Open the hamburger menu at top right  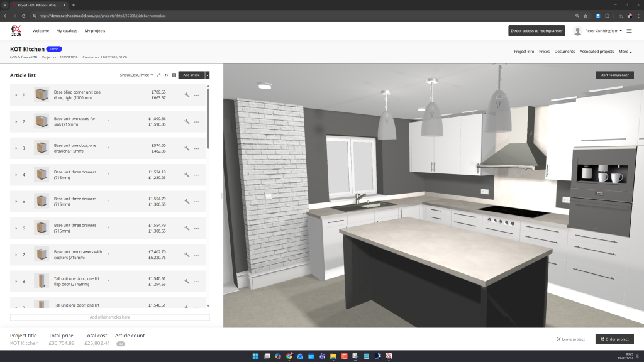[630, 31]
